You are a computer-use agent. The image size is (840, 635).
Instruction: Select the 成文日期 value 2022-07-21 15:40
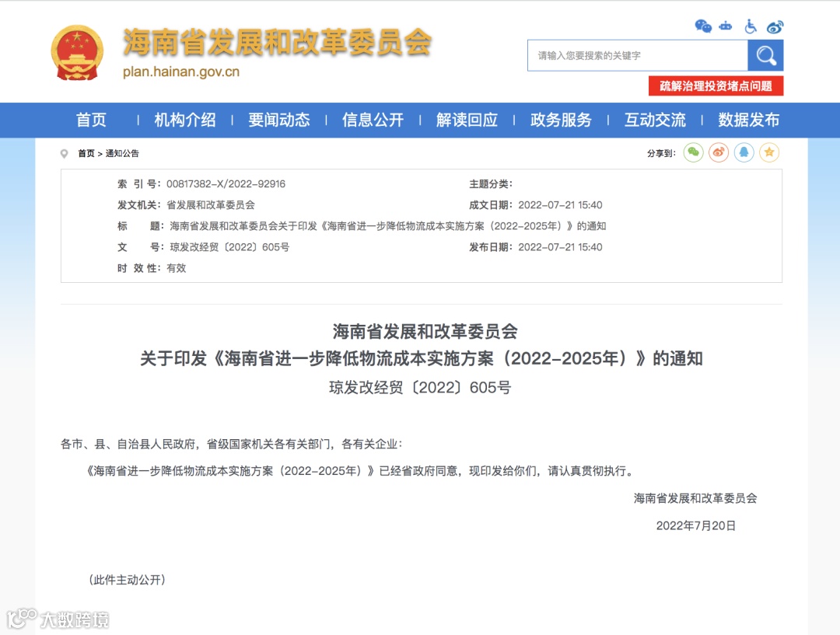[x=560, y=205]
